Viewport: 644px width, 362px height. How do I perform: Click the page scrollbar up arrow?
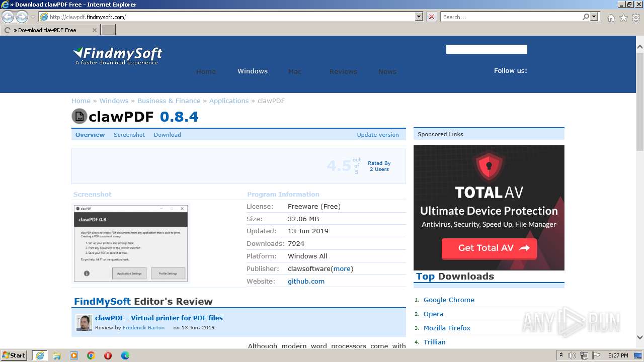pyautogui.click(x=640, y=47)
